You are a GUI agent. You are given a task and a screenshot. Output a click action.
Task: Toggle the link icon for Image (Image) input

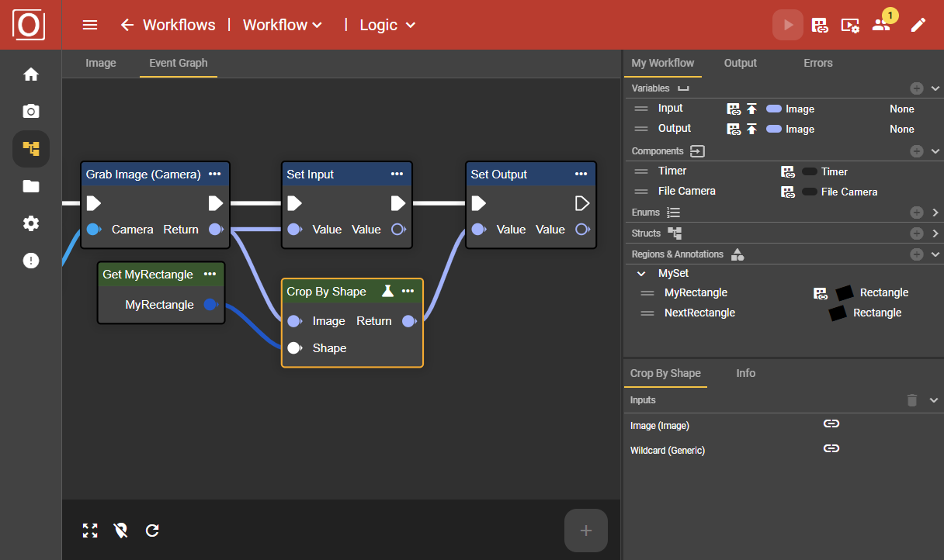tap(831, 423)
